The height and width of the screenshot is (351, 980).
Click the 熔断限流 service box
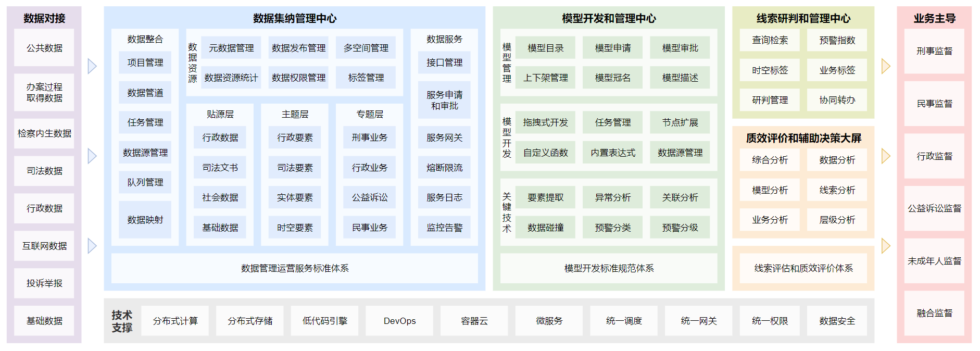click(444, 168)
